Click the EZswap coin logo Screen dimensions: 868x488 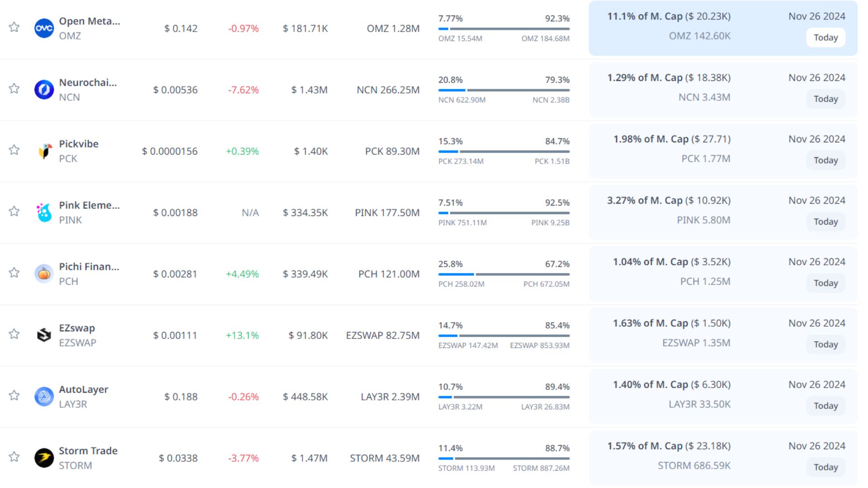tap(44, 335)
